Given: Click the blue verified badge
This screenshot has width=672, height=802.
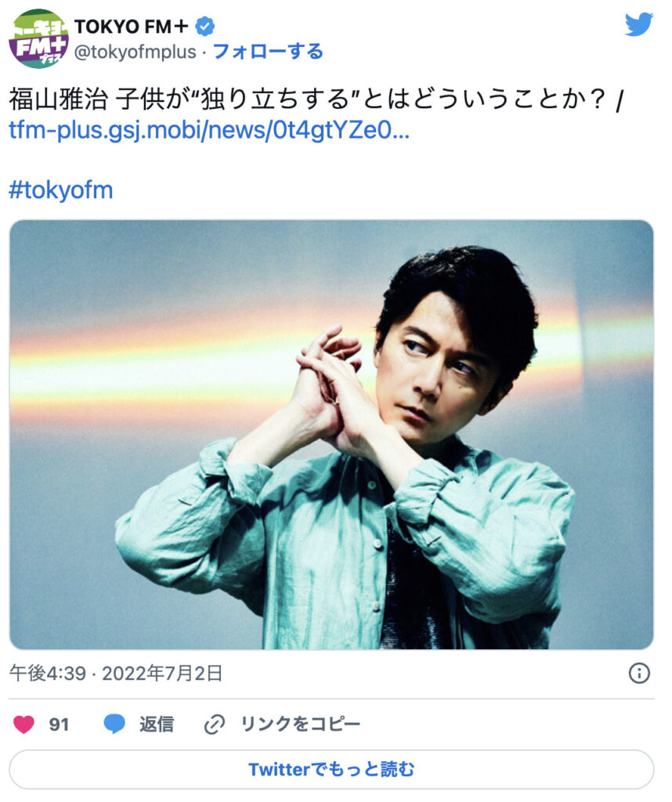Looking at the screenshot, I should click(205, 26).
